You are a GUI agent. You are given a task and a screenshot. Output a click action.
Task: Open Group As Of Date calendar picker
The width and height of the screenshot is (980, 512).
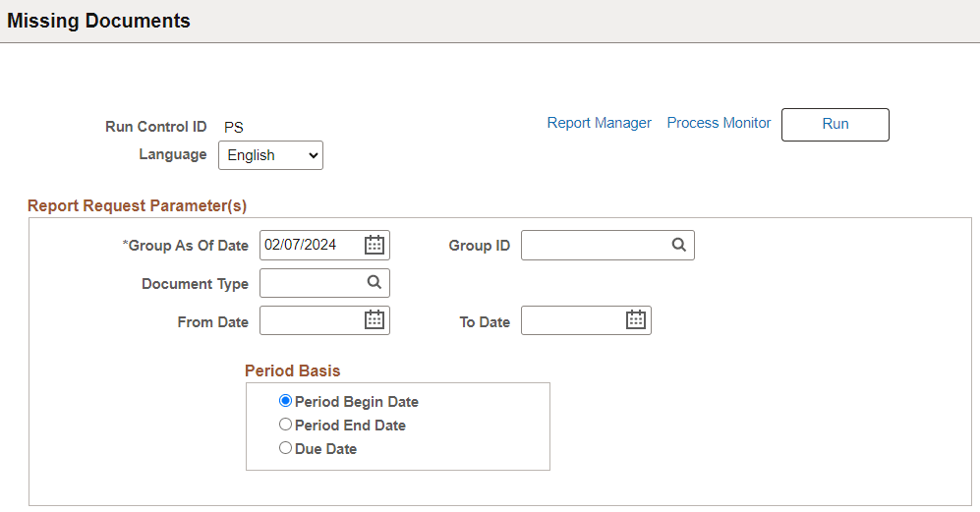pos(375,246)
